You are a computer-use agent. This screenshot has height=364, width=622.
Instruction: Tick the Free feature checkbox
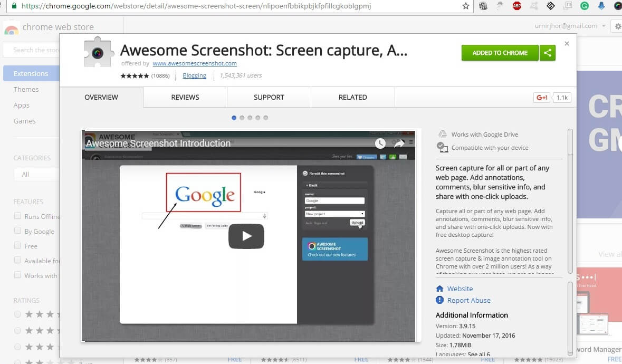18,246
